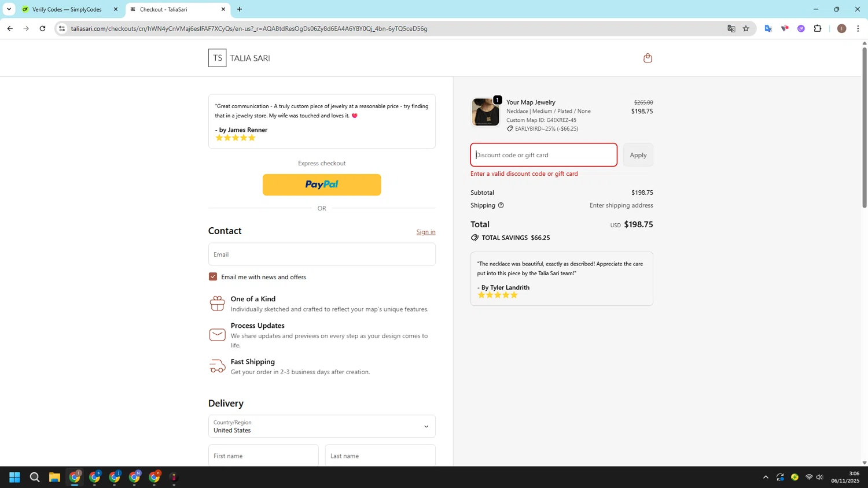Click the Sign in link
Viewport: 868px width, 488px height.
click(x=426, y=232)
